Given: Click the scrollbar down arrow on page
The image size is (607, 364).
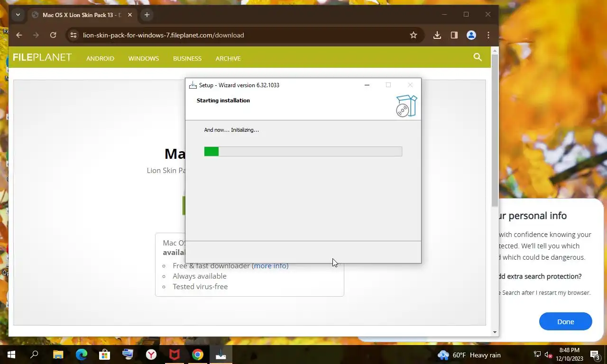Looking at the screenshot, I should click(495, 332).
